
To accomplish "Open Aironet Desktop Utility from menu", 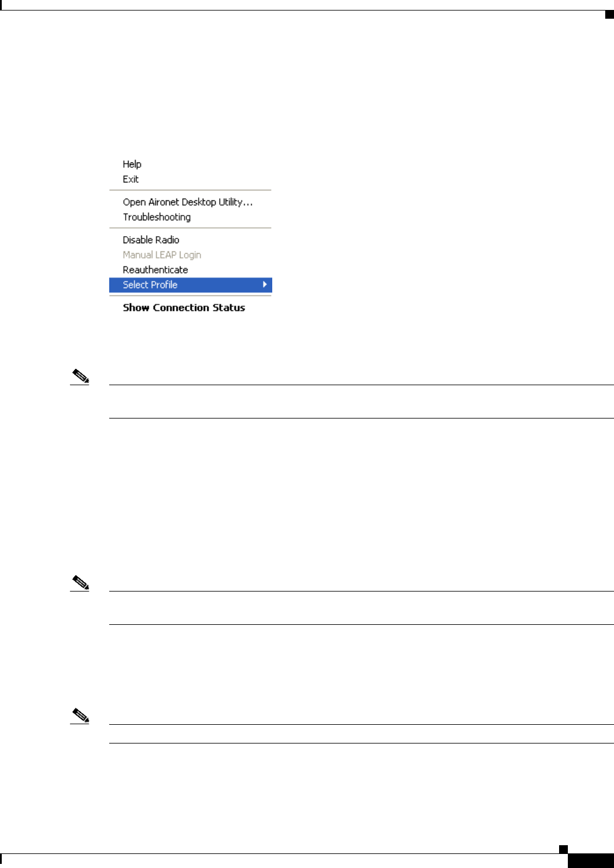I will 188,202.
